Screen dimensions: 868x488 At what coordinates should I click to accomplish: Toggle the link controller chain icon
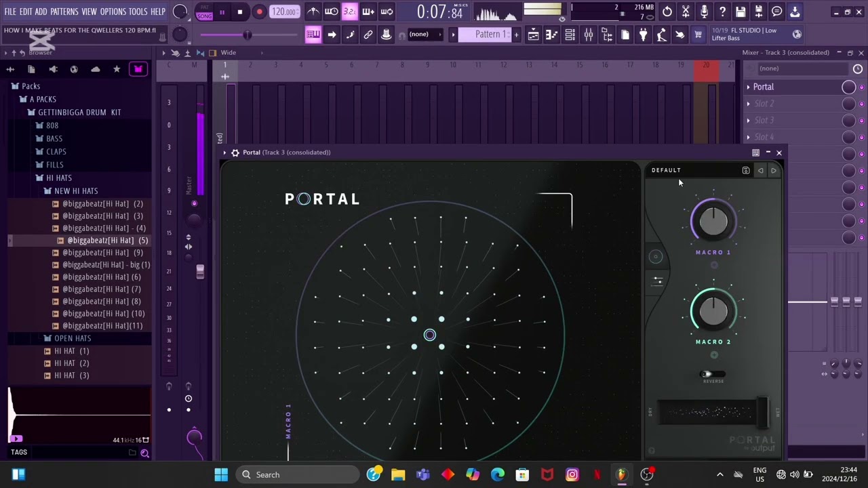pos(368,35)
